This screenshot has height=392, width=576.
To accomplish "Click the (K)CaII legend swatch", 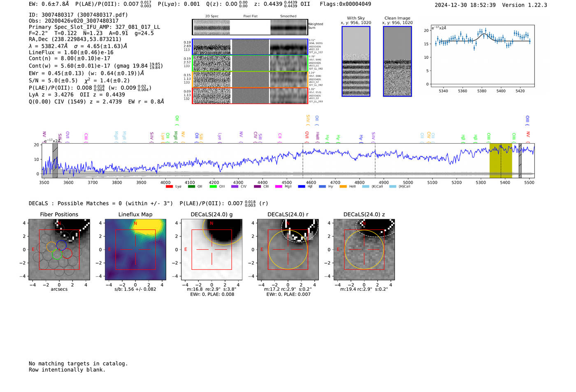I will click(x=365, y=187).
